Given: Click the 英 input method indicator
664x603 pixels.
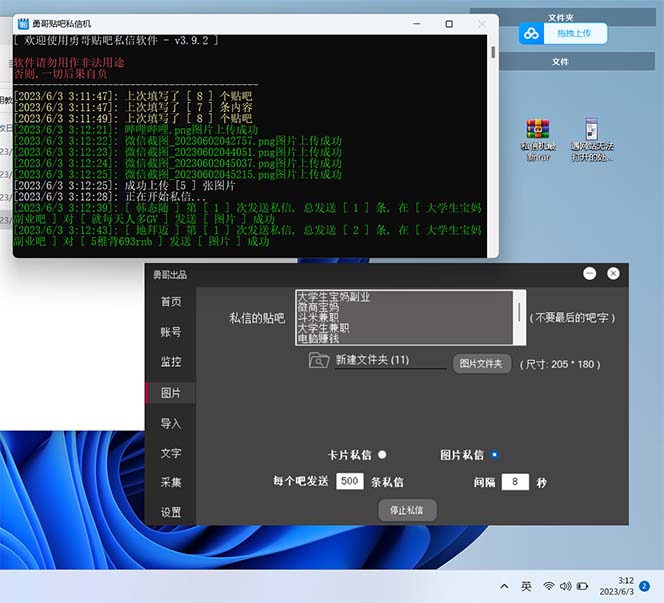Looking at the screenshot, I should coord(526,586).
